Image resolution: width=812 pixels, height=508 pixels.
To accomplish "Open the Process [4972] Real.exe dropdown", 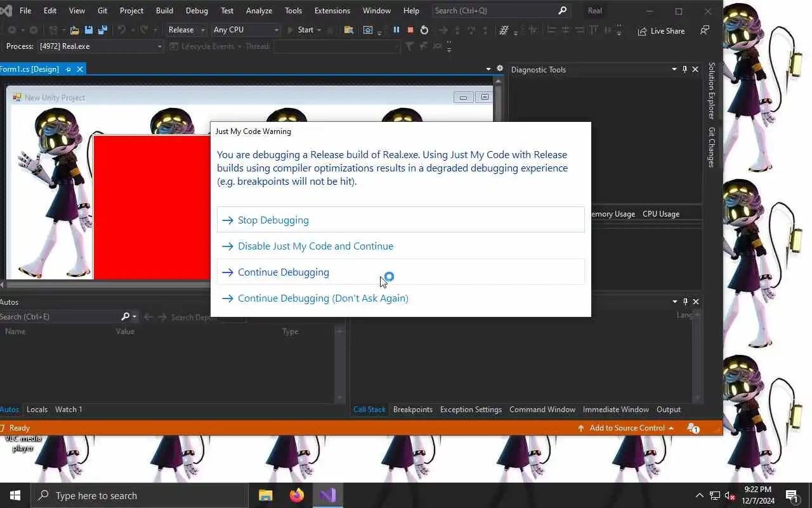I will pyautogui.click(x=100, y=46).
